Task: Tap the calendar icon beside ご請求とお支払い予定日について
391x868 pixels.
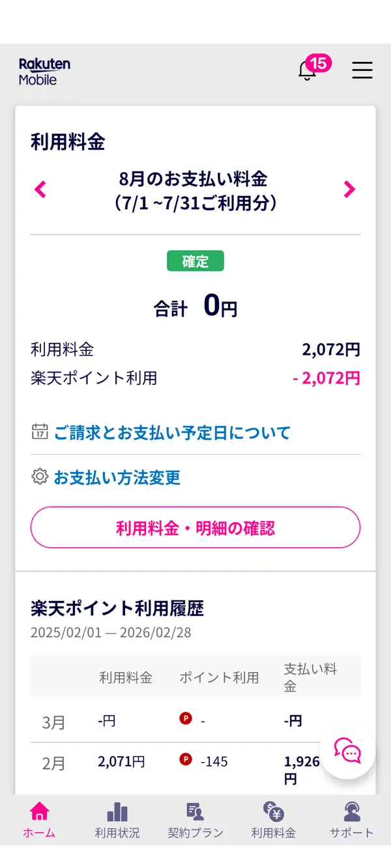Action: pos(40,431)
